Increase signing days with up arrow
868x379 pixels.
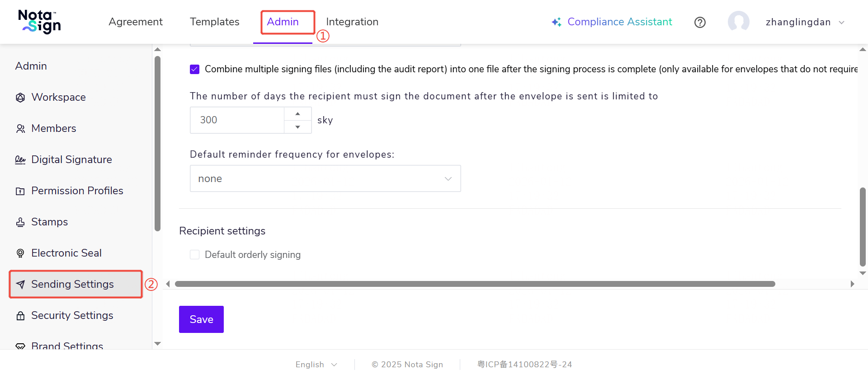pos(297,114)
